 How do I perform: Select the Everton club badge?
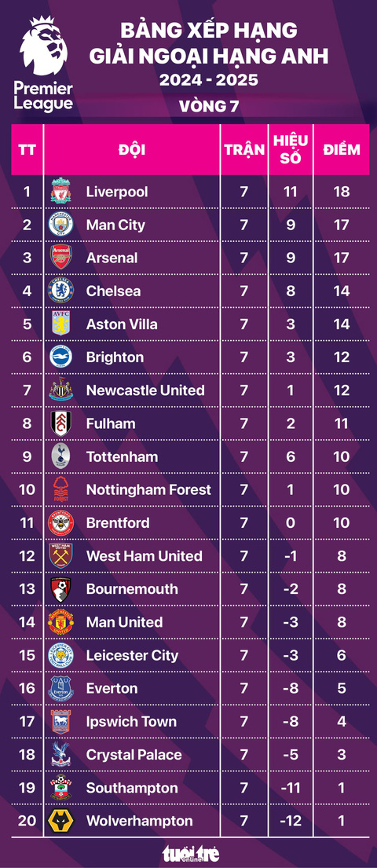(x=61, y=688)
